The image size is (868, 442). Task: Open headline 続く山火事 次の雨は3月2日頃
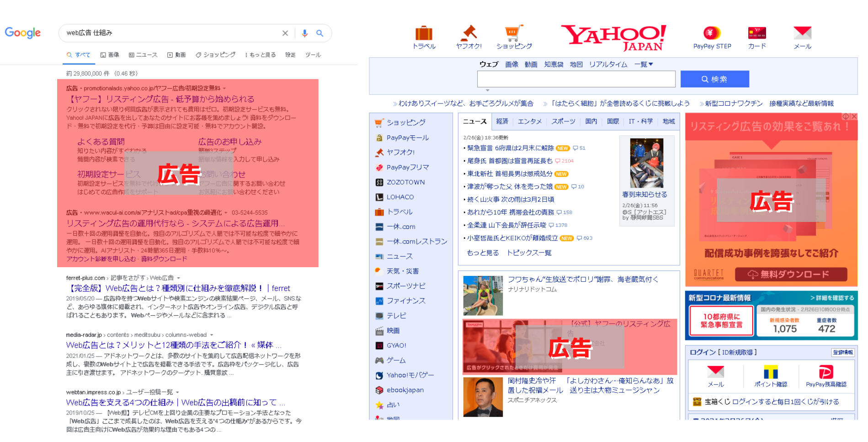click(511, 199)
